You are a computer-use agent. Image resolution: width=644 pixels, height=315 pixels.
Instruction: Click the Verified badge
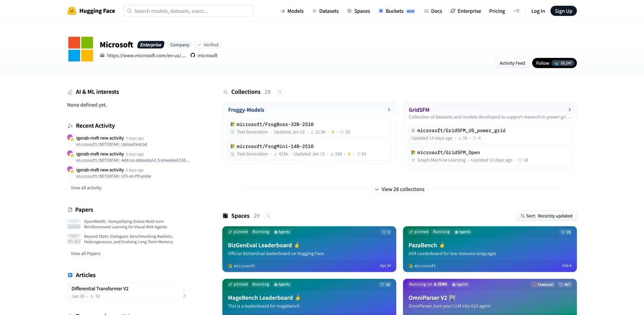tap(208, 45)
